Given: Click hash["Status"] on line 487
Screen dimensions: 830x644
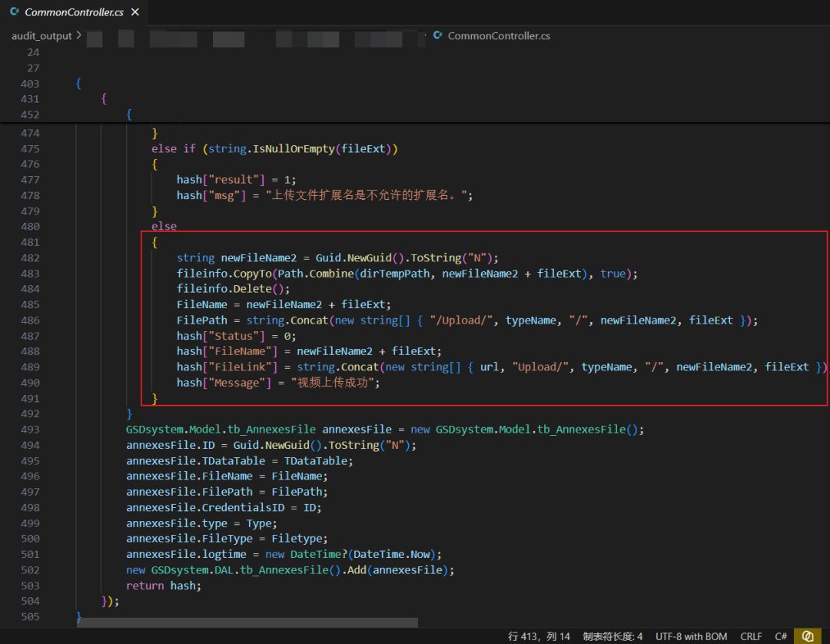Looking at the screenshot, I should coord(221,336).
